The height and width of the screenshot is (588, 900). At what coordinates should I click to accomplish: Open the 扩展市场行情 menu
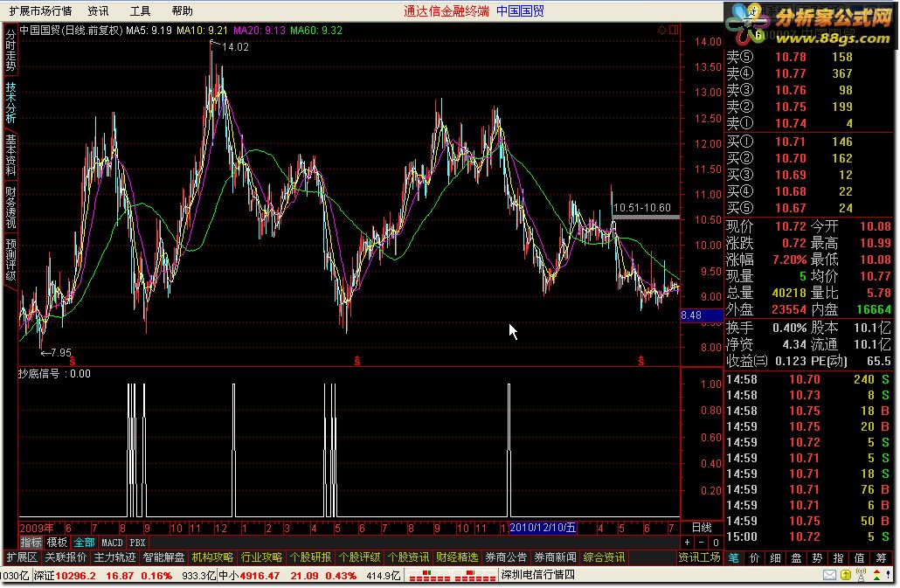[41, 10]
